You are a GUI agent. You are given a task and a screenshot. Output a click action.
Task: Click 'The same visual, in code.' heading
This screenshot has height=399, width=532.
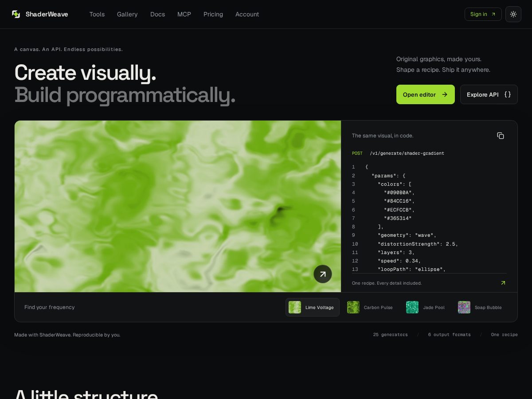point(383,136)
